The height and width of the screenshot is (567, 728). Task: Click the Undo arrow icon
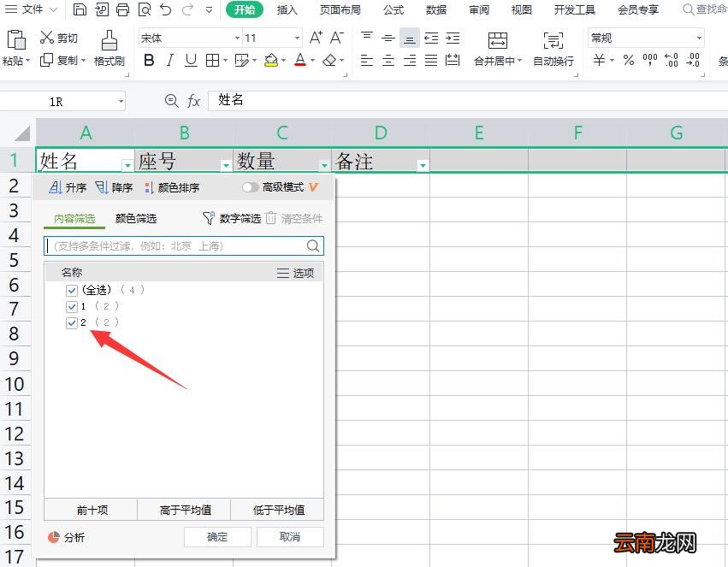(166, 9)
